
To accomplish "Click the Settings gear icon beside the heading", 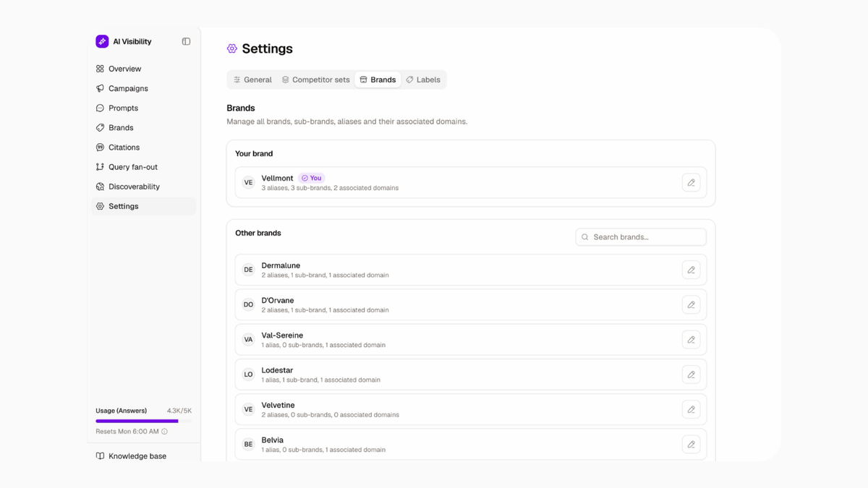I will pos(232,48).
